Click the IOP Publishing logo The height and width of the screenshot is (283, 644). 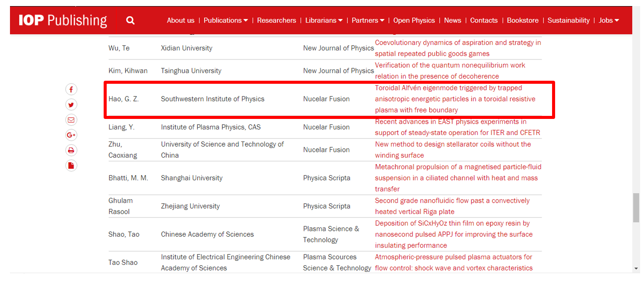pos(63,20)
